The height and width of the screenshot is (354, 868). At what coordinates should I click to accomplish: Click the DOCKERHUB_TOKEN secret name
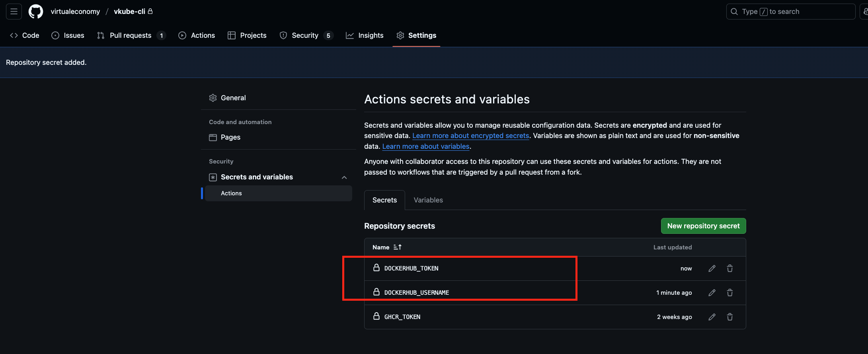[x=411, y=268]
